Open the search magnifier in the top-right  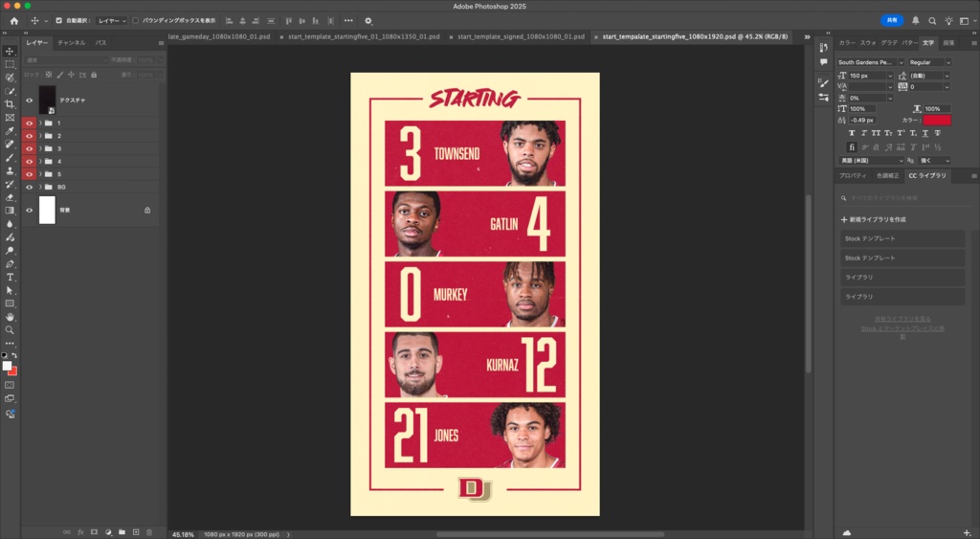pyautogui.click(x=932, y=21)
